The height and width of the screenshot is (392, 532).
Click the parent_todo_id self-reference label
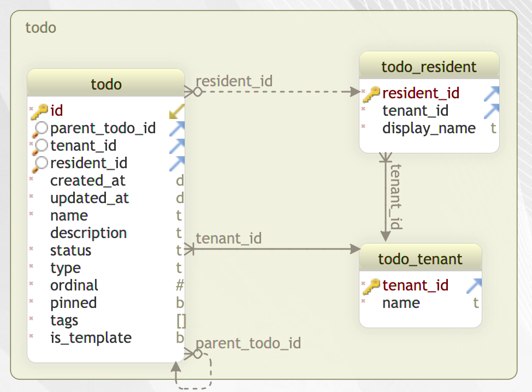tap(249, 344)
